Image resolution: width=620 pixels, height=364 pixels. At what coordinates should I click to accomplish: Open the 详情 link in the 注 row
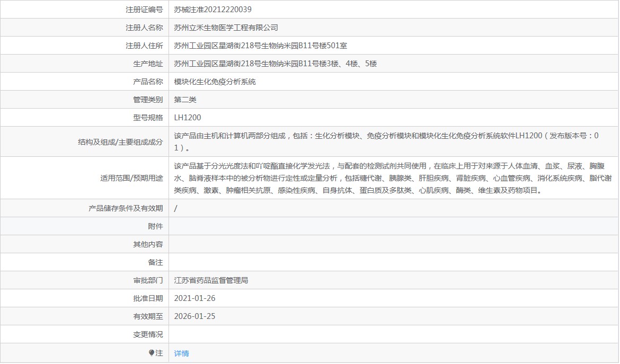tap(181, 353)
